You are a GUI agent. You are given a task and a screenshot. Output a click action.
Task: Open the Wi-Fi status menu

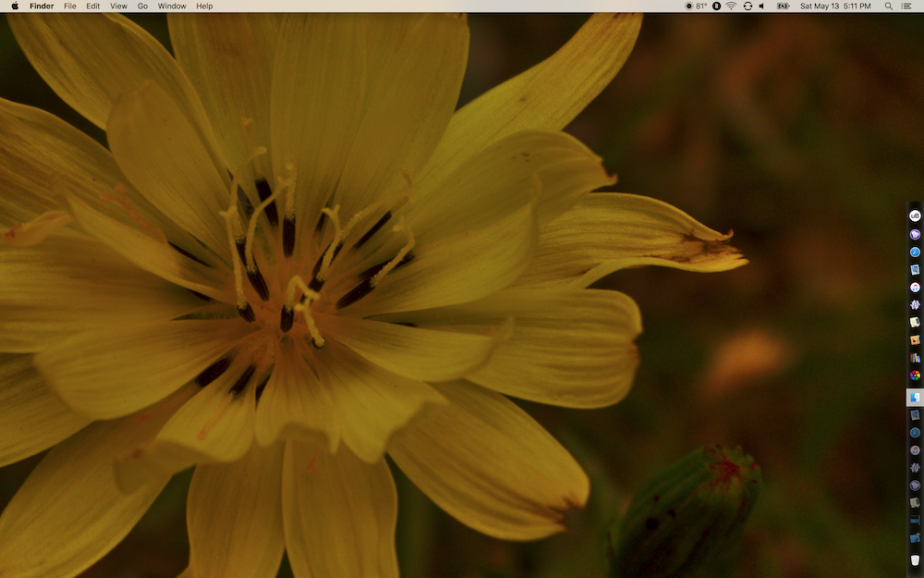[x=731, y=6]
